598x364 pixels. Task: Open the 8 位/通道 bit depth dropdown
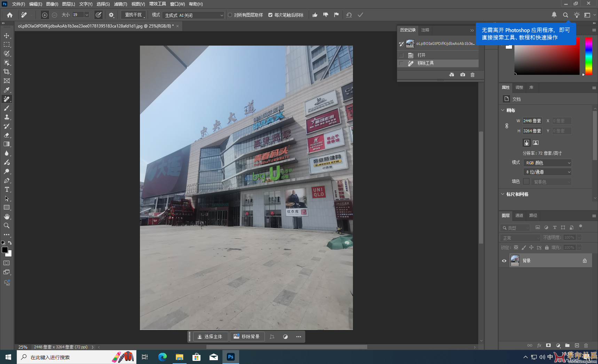coord(547,172)
